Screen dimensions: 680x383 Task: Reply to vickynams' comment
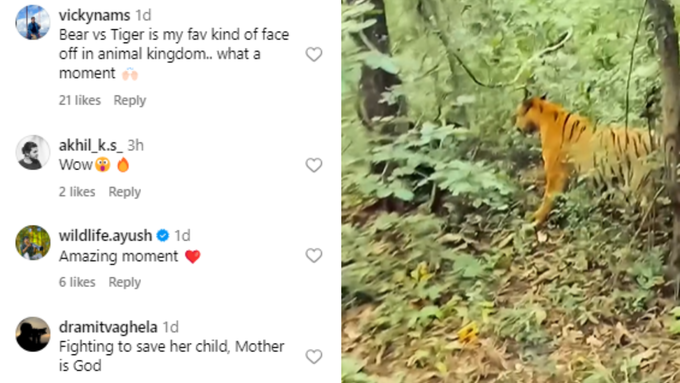pyautogui.click(x=130, y=100)
